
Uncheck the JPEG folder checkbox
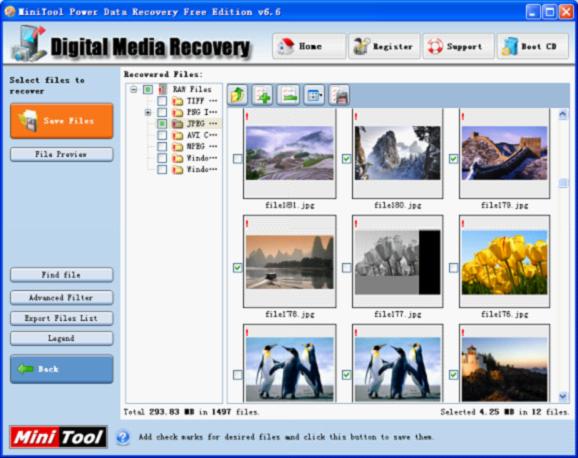point(162,124)
